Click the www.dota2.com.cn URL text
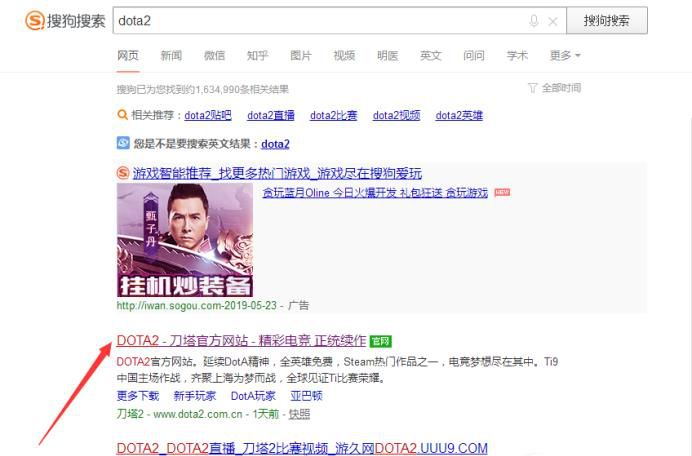The width and height of the screenshot is (692, 456). tap(198, 414)
